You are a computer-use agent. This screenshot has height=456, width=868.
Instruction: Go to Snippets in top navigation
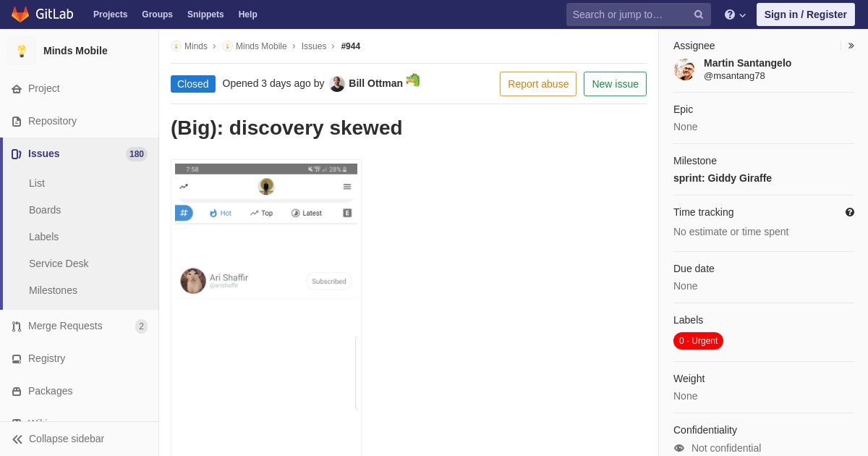coord(205,14)
